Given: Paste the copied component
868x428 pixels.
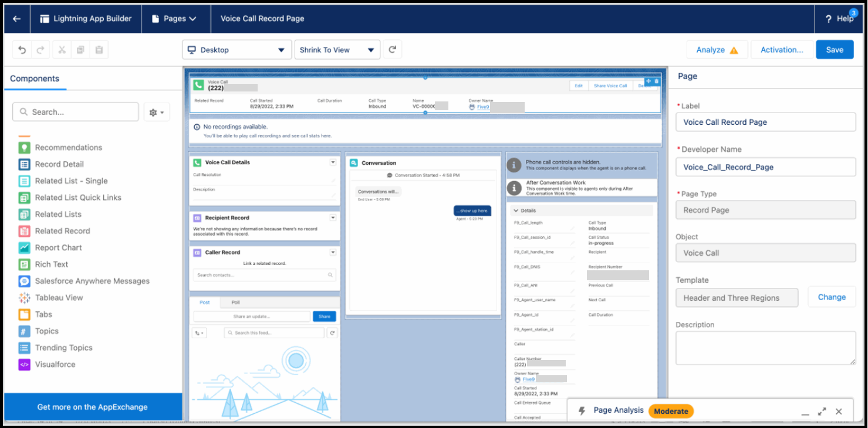Looking at the screenshot, I should (x=99, y=50).
